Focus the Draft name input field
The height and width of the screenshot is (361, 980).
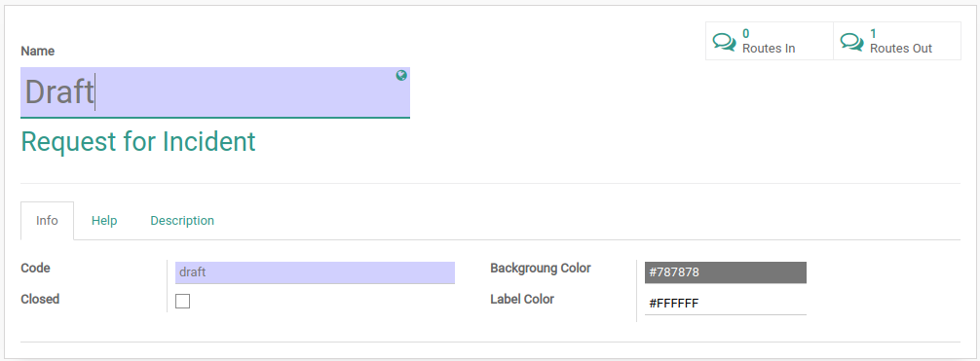215,92
